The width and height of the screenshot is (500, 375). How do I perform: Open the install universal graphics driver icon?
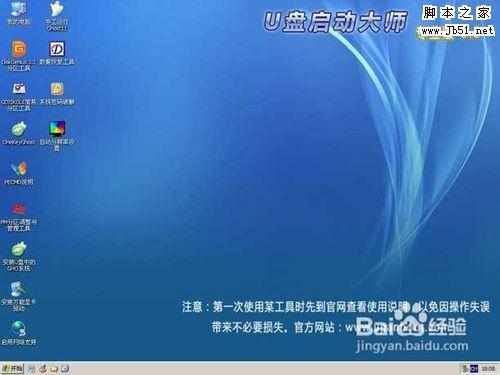pyautogui.click(x=19, y=297)
